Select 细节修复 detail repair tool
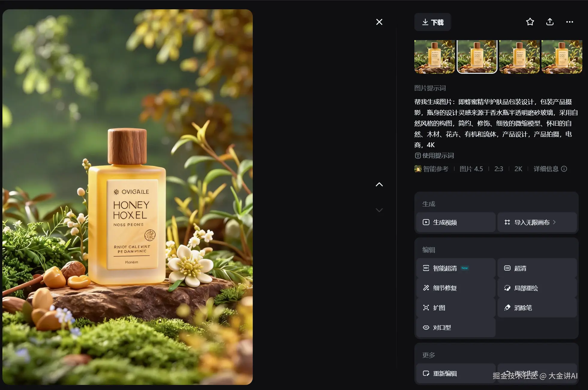Viewport: 588px width, 390px height. coord(455,288)
